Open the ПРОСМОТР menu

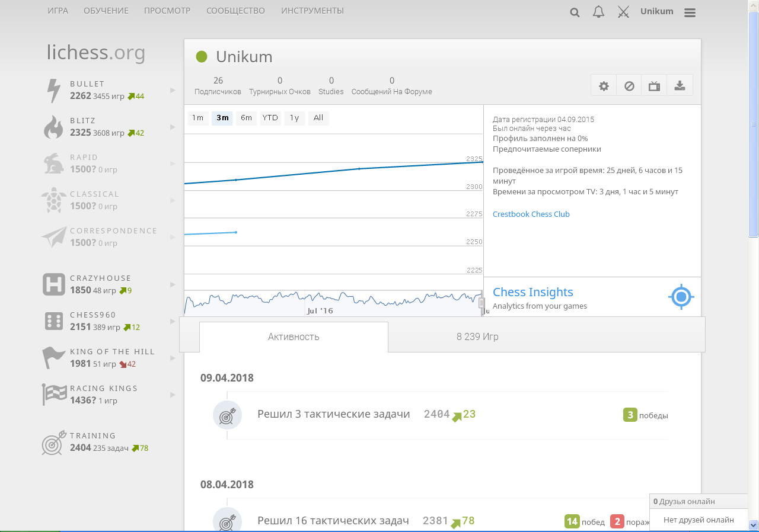(x=167, y=11)
